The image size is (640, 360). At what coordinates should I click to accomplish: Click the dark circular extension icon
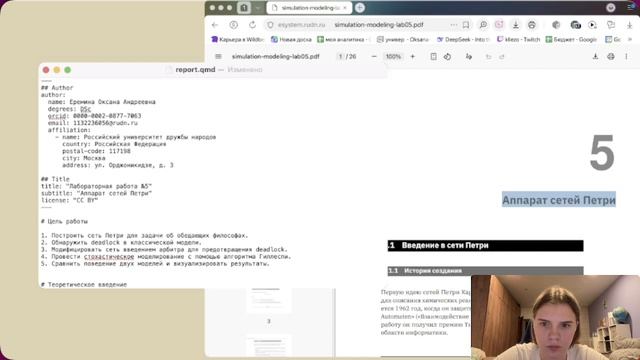[x=556, y=25]
